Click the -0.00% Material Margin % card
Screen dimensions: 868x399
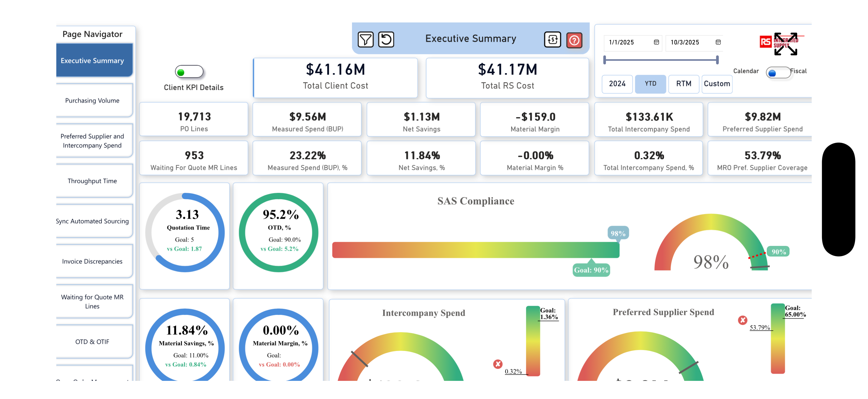tap(535, 158)
